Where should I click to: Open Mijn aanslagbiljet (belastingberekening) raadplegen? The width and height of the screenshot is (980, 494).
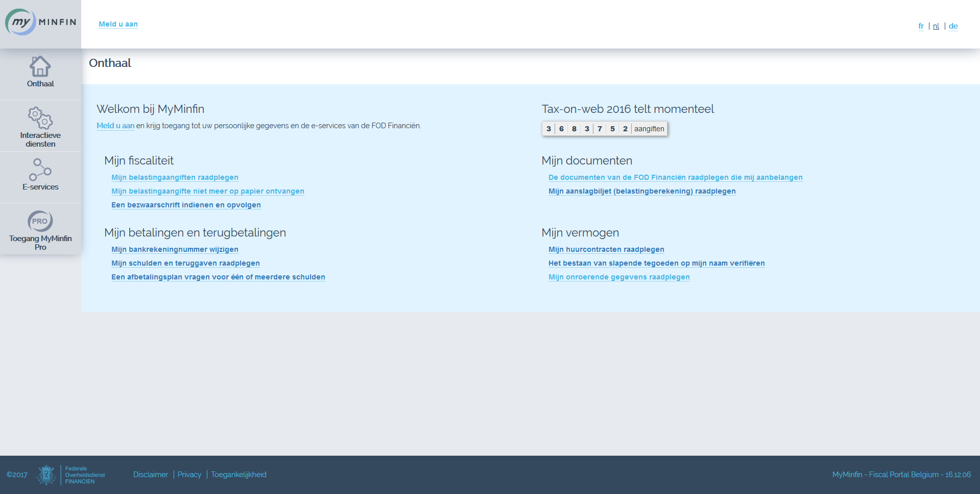coord(642,191)
